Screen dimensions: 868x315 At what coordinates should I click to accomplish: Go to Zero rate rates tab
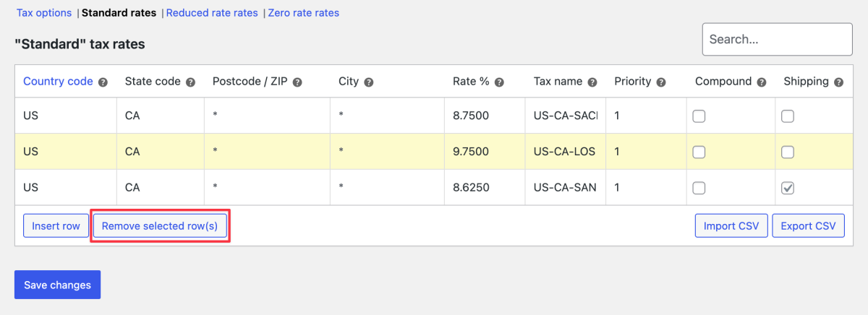[303, 13]
